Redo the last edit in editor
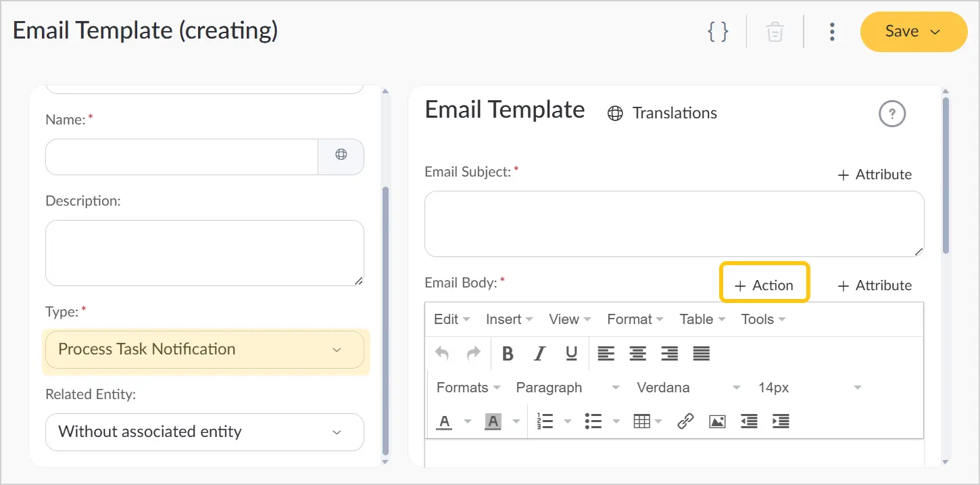980x485 pixels. (x=474, y=353)
